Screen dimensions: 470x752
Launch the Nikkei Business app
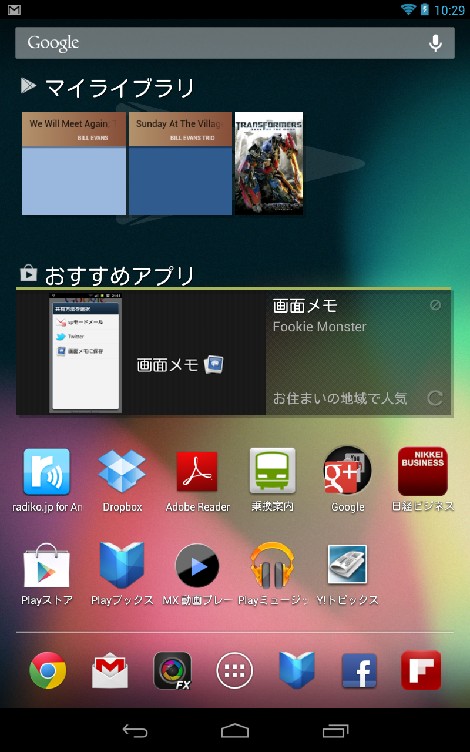click(x=423, y=472)
